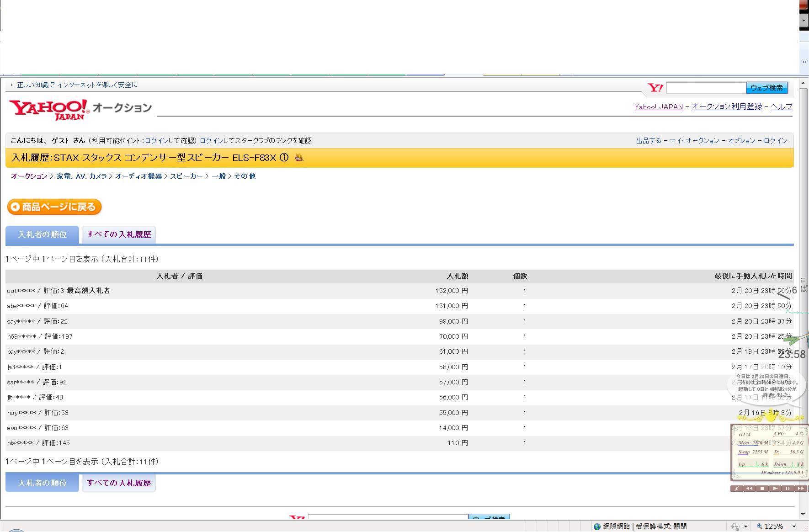Open the dropdown arrow beside privacy icon
Screen dimensions: 809x532
click(x=745, y=527)
